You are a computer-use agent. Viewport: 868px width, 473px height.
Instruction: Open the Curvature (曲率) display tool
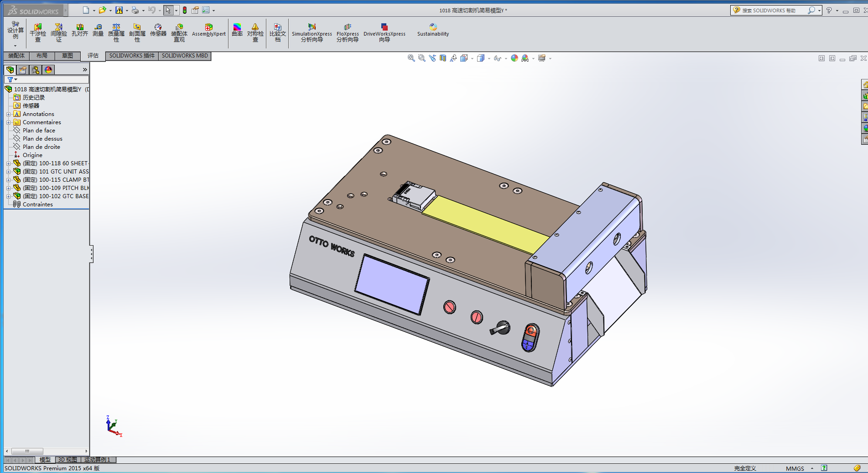(x=237, y=31)
